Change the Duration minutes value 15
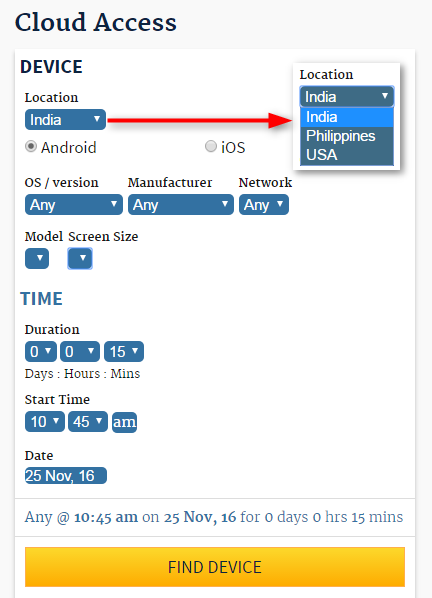The height and width of the screenshot is (598, 432). coord(124,351)
